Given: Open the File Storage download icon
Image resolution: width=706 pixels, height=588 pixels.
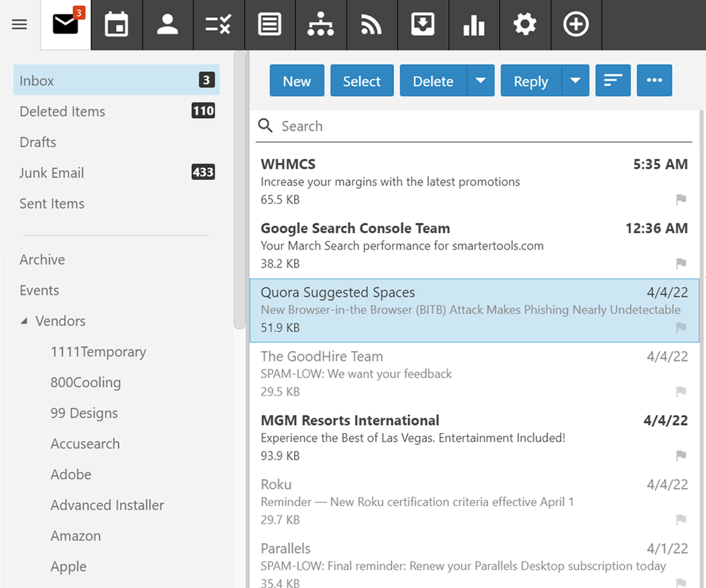Looking at the screenshot, I should pos(423,24).
